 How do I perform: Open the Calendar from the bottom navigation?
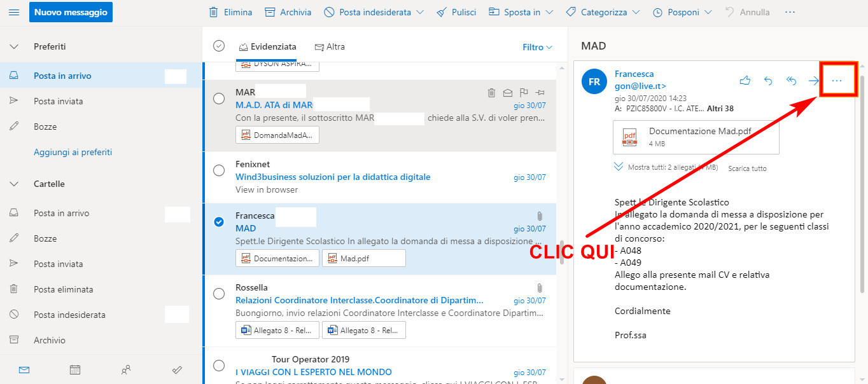(74, 369)
